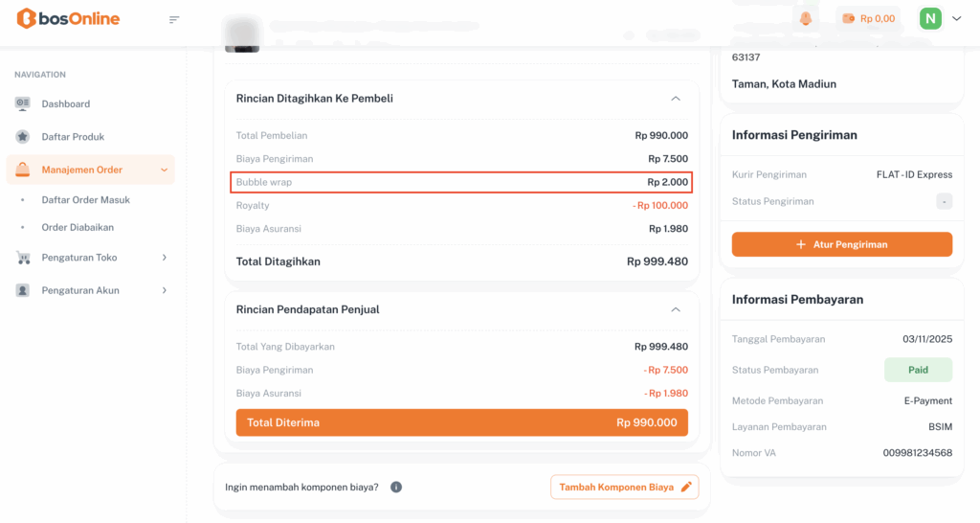
Task: Open Daftar Order Masuk submenu
Action: (x=86, y=200)
